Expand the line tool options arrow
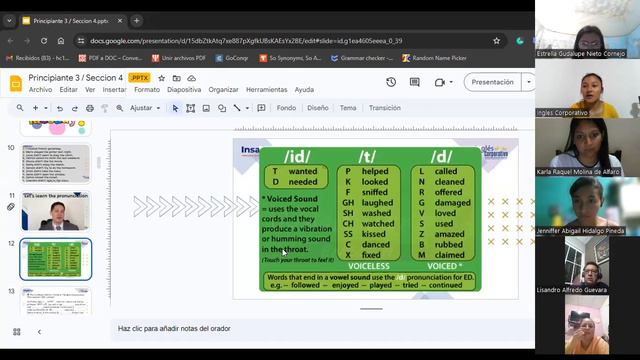 tap(247, 108)
